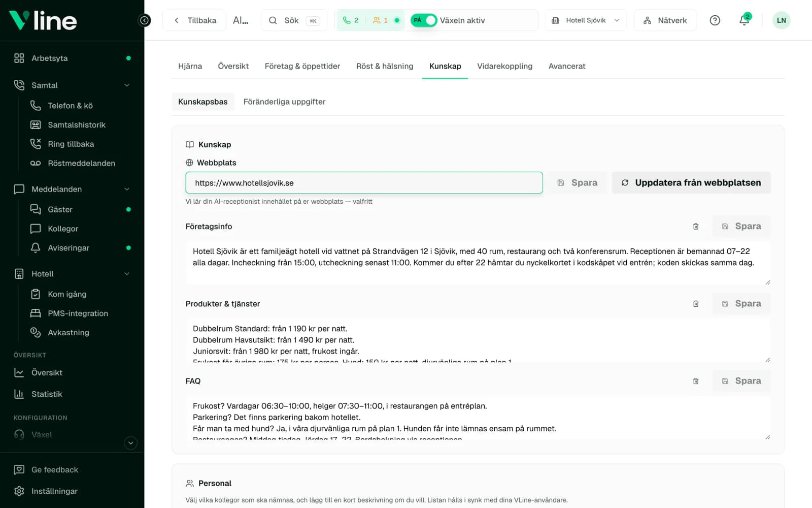This screenshot has height=508, width=812.
Task: Click inside the FAQ text area
Action: pyautogui.click(x=478, y=418)
